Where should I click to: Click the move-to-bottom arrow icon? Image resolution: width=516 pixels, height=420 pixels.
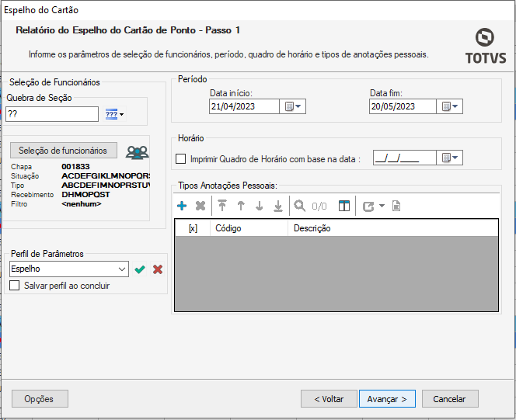277,207
